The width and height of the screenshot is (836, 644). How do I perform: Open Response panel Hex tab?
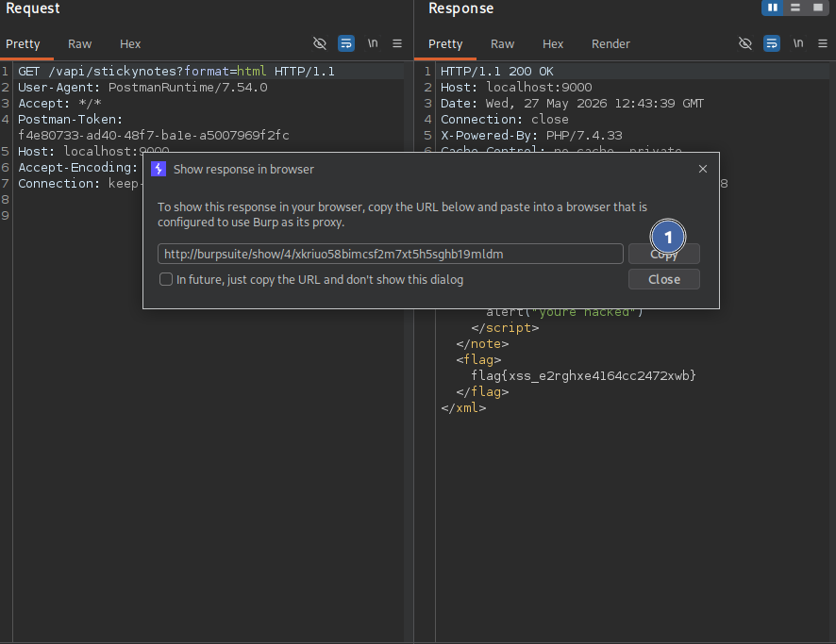click(553, 44)
